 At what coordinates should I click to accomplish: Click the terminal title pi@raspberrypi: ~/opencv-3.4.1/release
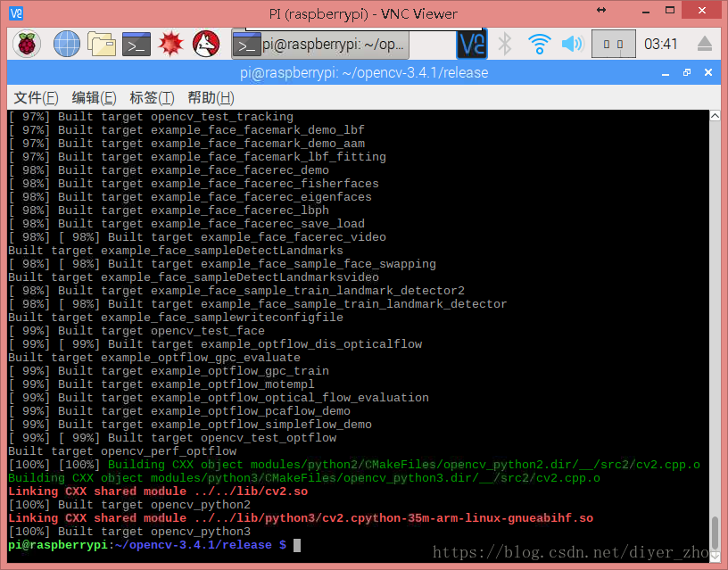(364, 73)
